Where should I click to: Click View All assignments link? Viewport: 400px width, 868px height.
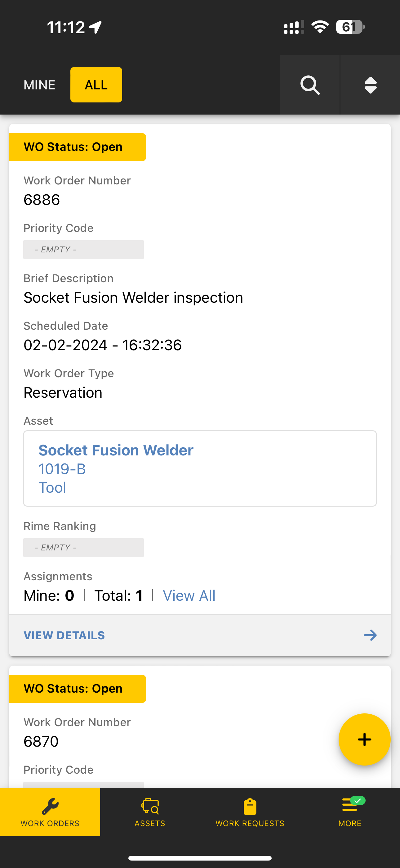pos(189,595)
